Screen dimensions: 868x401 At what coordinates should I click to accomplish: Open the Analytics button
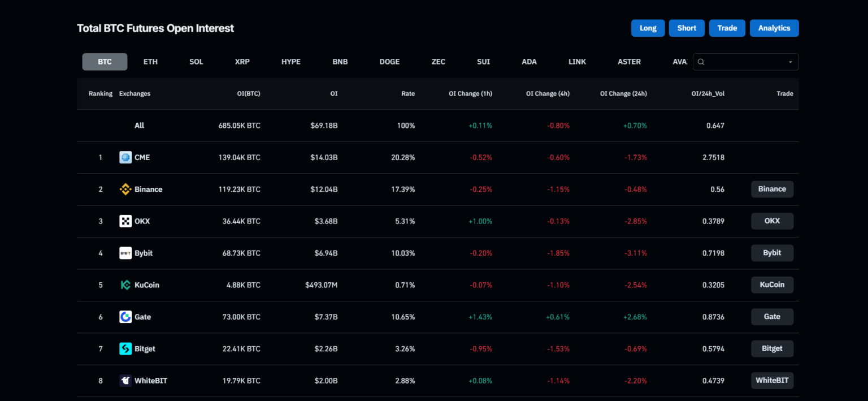pos(774,28)
